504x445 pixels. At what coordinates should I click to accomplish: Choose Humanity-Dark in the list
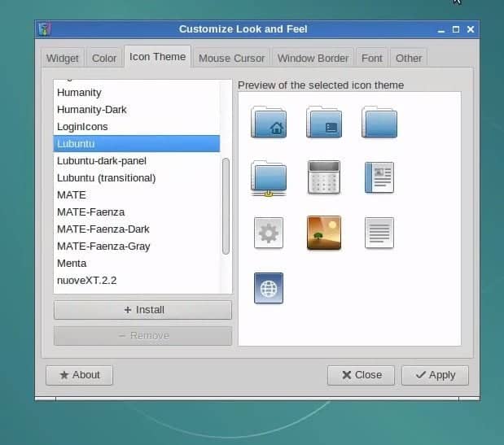[x=137, y=110]
